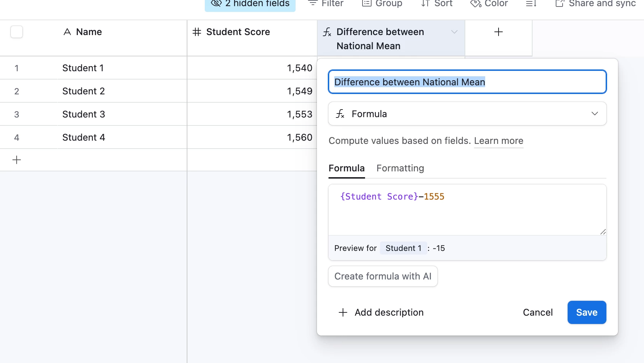Cancel the field editing

point(538,312)
